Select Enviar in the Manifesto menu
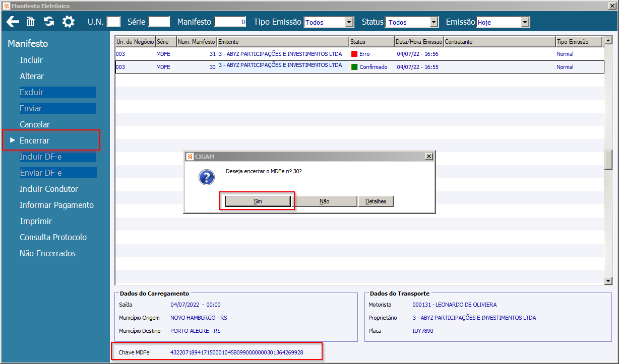The image size is (619, 364). point(58,108)
